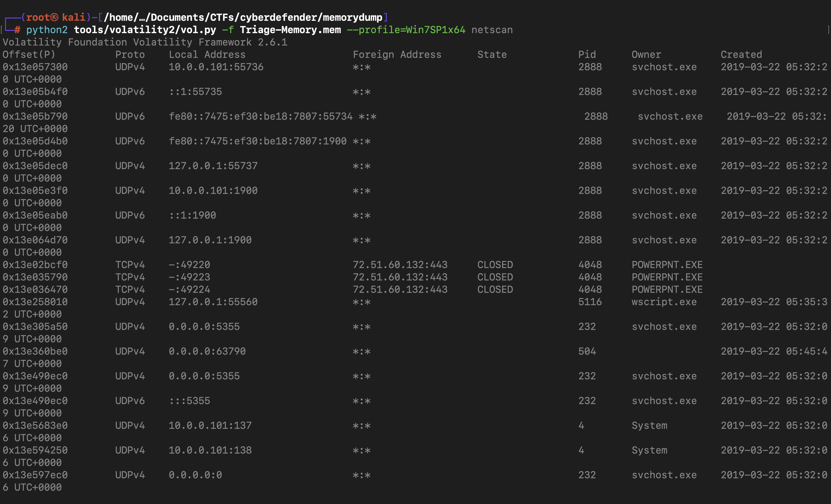Click offset value 0x13e05b790

pos(35,116)
